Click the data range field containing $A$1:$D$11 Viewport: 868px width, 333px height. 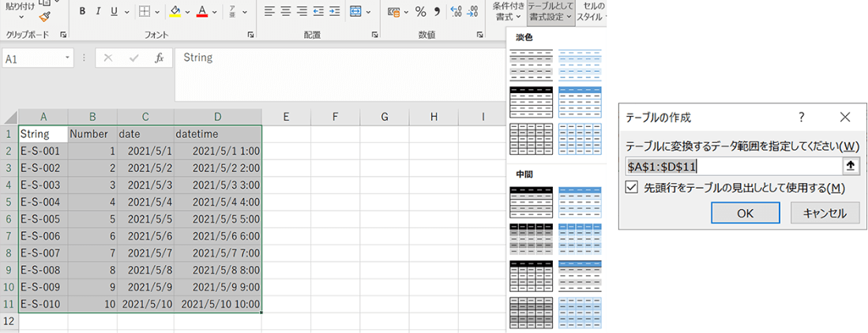733,166
